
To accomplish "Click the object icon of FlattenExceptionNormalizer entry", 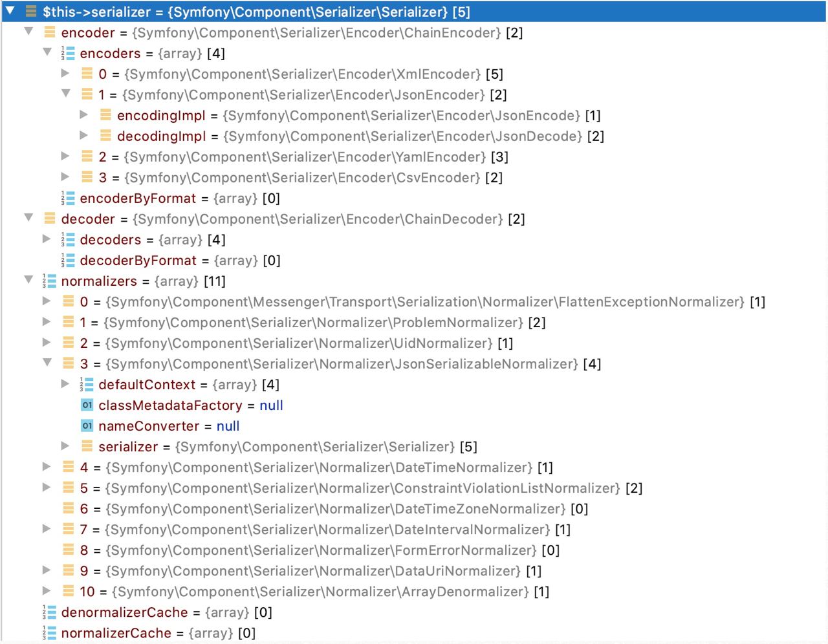I will (x=69, y=301).
